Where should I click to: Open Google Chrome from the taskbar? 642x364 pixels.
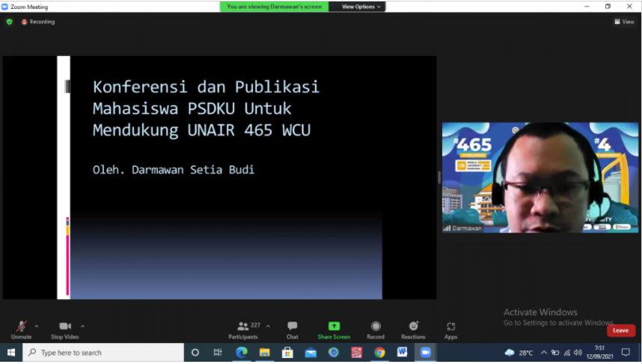[379, 352]
